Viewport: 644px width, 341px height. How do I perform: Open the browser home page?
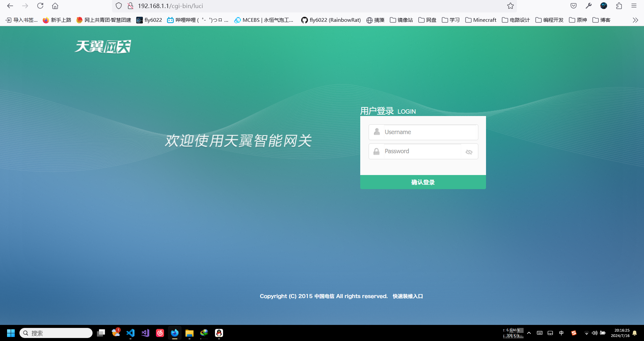tap(55, 6)
